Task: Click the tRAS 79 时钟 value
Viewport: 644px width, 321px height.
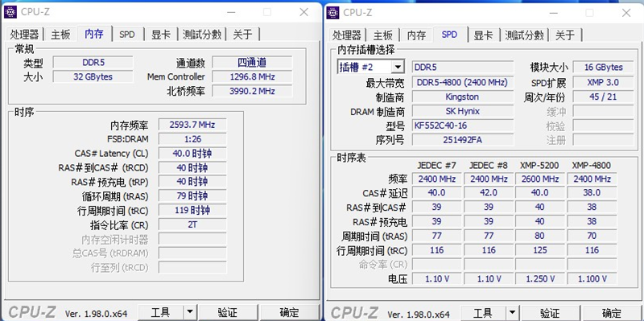Action: [x=192, y=195]
